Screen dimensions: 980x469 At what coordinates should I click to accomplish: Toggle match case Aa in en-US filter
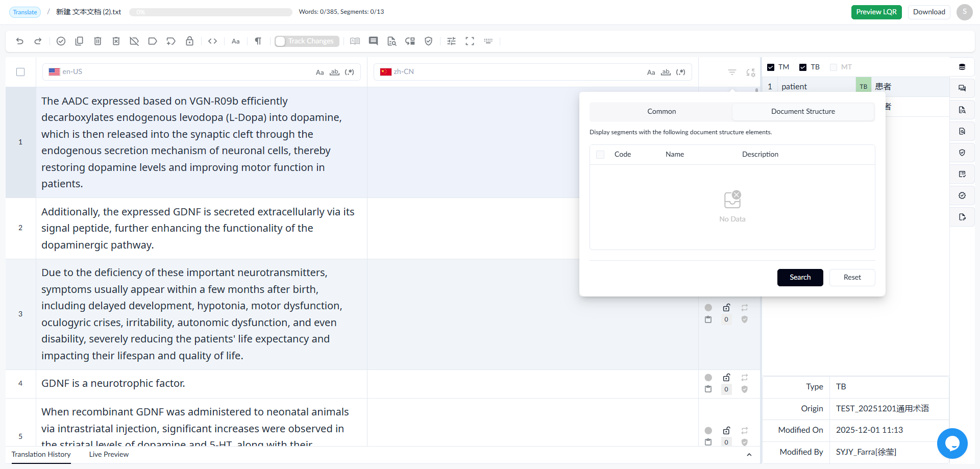[320, 72]
